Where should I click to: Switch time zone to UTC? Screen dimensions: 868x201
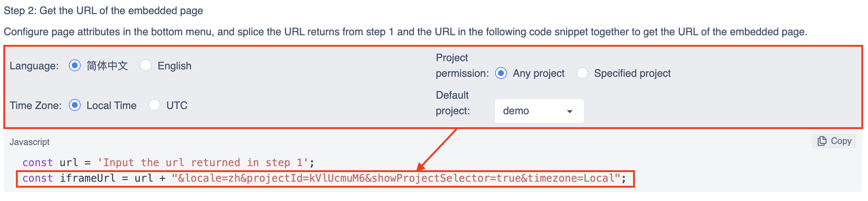tap(154, 105)
